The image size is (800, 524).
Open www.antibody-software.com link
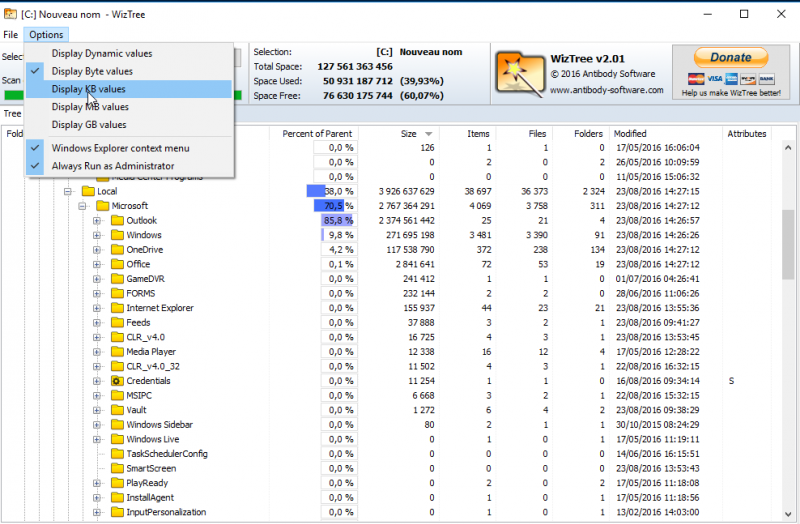pos(606,90)
